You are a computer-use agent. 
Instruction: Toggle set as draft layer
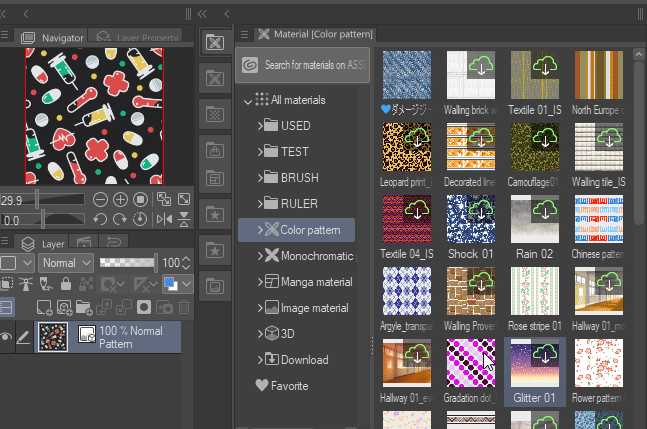pos(46,284)
